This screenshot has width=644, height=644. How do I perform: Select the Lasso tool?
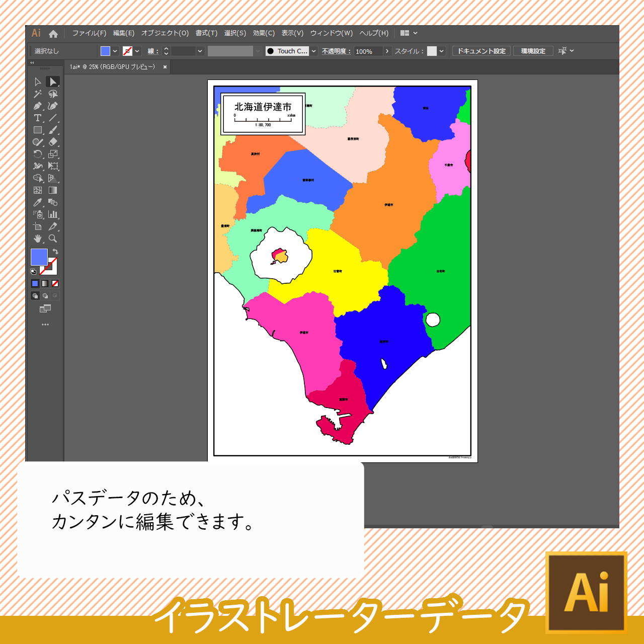coord(53,94)
